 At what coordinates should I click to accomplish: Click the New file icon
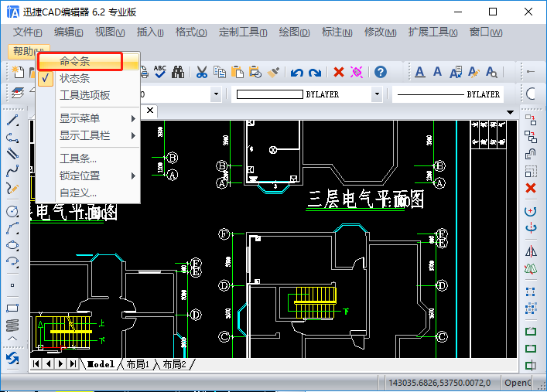click(x=18, y=72)
